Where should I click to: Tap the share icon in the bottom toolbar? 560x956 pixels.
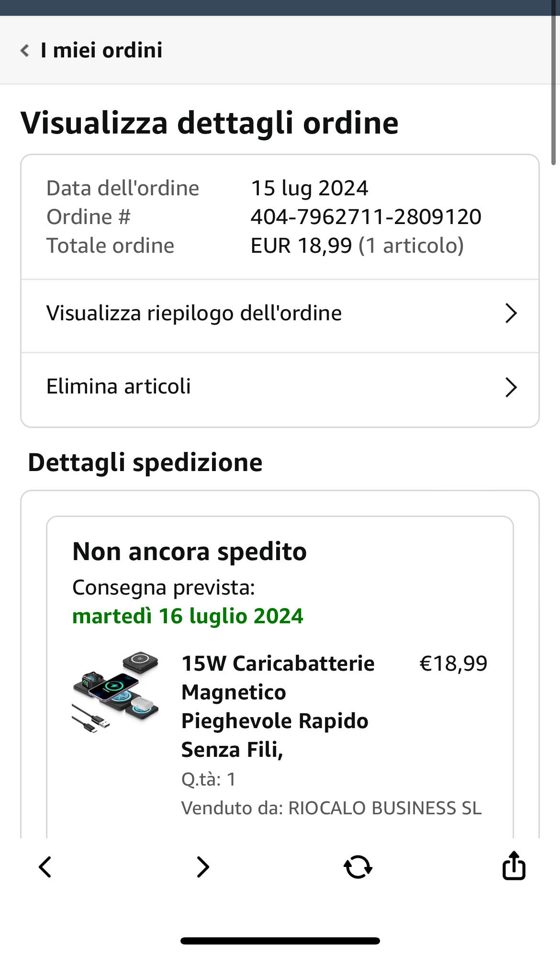pyautogui.click(x=514, y=866)
